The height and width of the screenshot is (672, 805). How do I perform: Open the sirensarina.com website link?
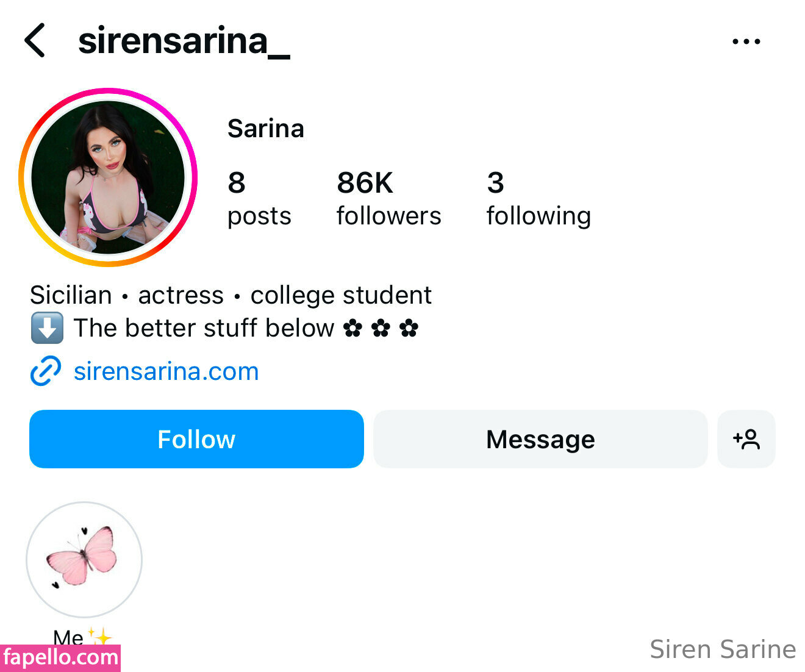[166, 371]
